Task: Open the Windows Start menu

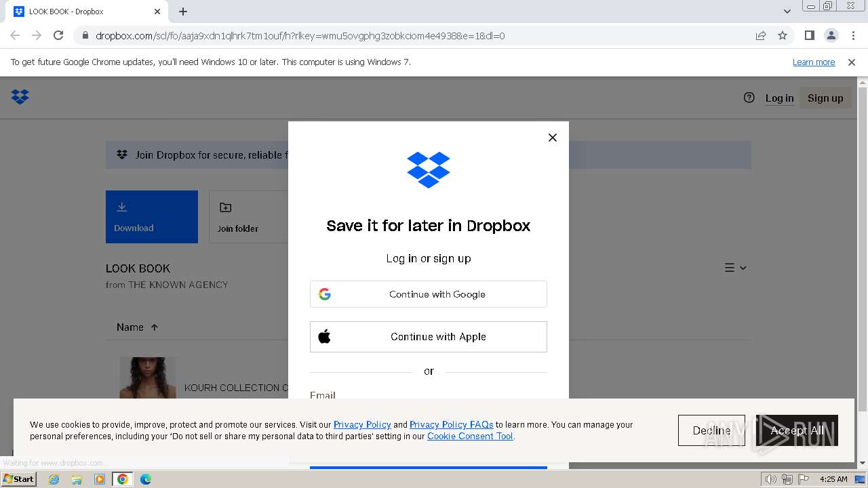Action: pos(19,479)
